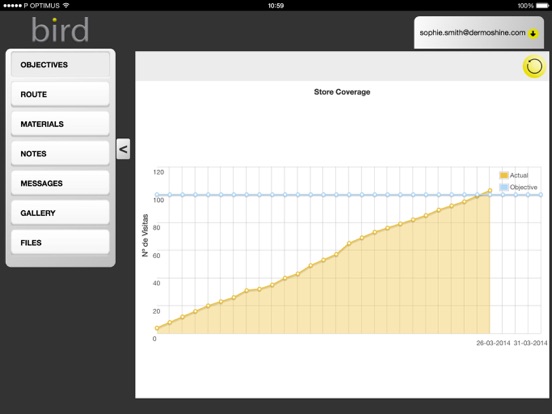Click the bird logo
The image size is (552, 414).
point(60,30)
